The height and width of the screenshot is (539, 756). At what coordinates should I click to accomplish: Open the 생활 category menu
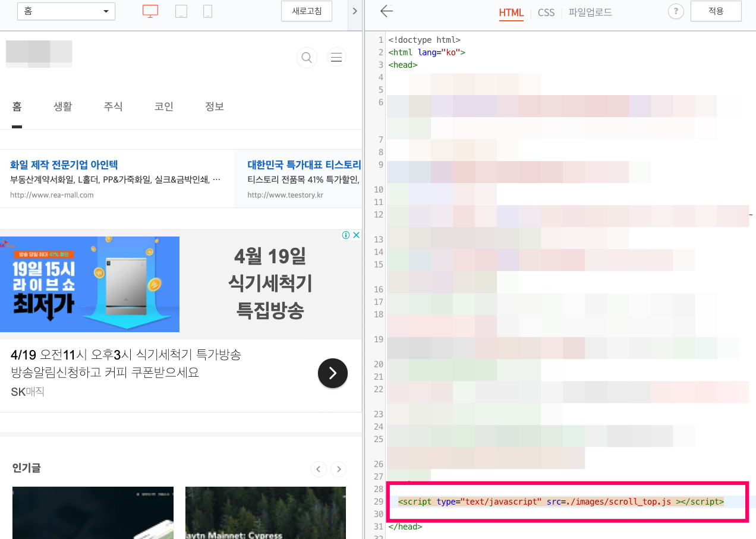[63, 107]
